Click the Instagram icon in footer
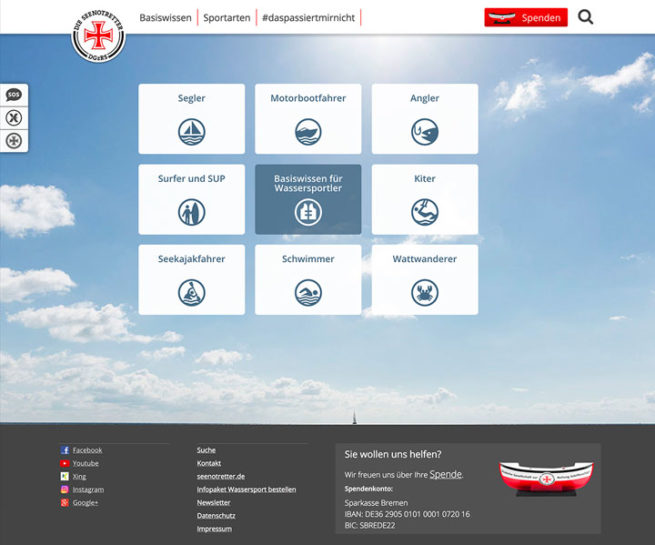The width and height of the screenshot is (655, 545). [65, 489]
